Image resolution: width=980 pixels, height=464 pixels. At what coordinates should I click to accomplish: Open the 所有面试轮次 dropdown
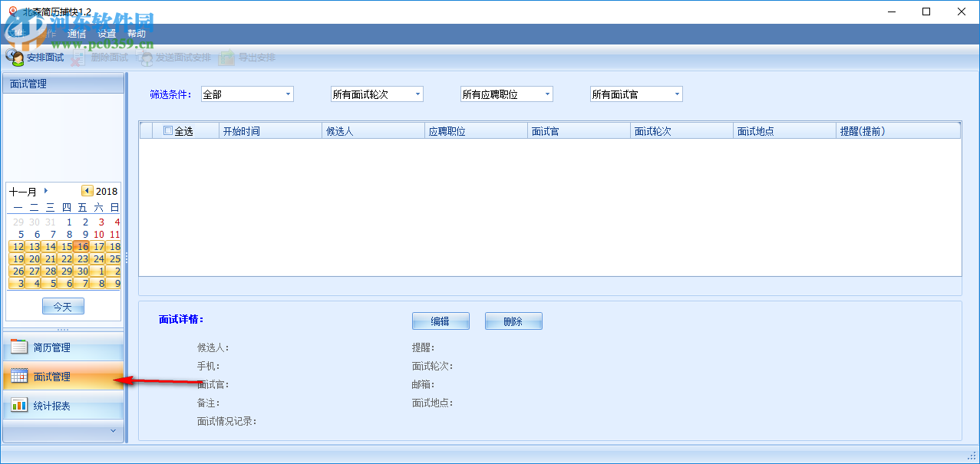tap(417, 94)
